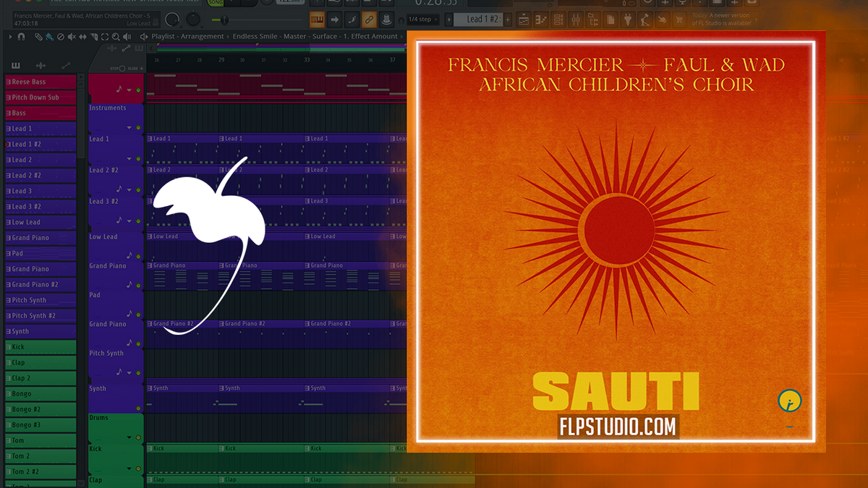The image size is (868, 488).
Task: Toggle SONG playback mode
Action: click(x=214, y=4)
